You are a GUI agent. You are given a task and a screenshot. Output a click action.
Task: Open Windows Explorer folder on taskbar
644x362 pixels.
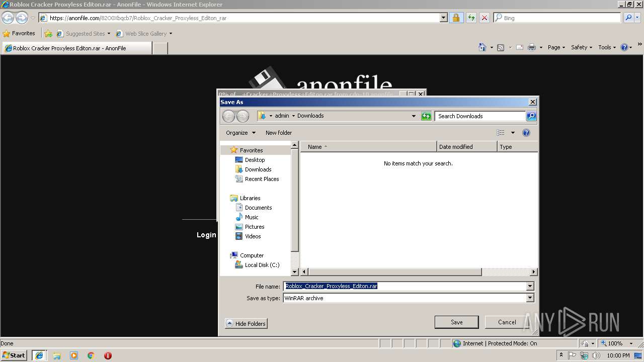click(57, 355)
